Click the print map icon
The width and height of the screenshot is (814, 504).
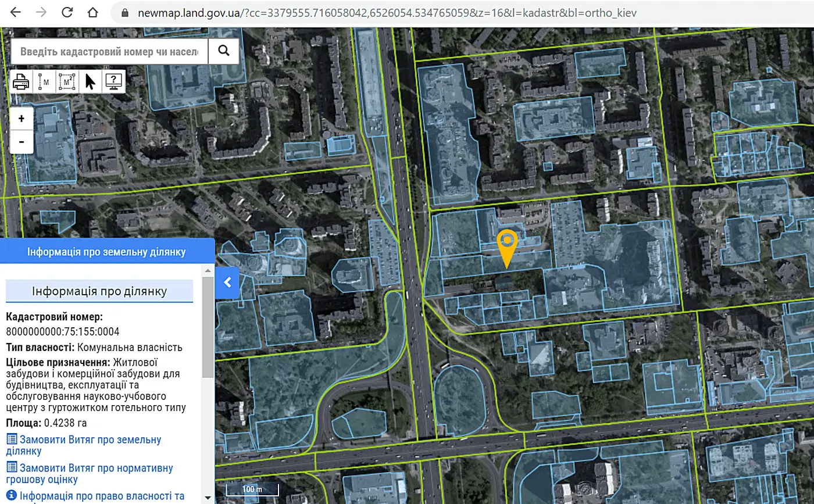[x=22, y=81]
